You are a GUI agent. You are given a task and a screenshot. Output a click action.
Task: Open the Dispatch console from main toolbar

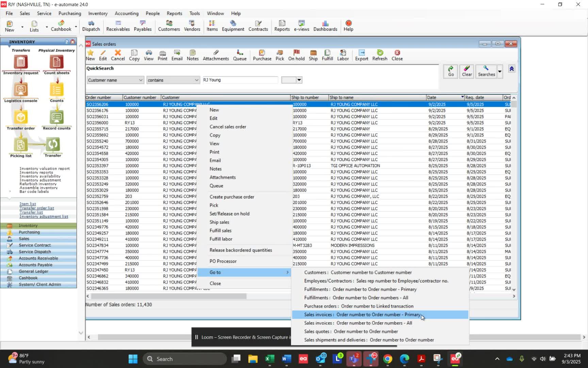click(91, 26)
